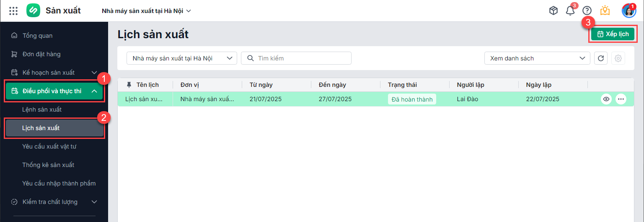Screen dimensions: 644x222
Task: Click the Sản xuất app name text
Action: click(x=63, y=10)
